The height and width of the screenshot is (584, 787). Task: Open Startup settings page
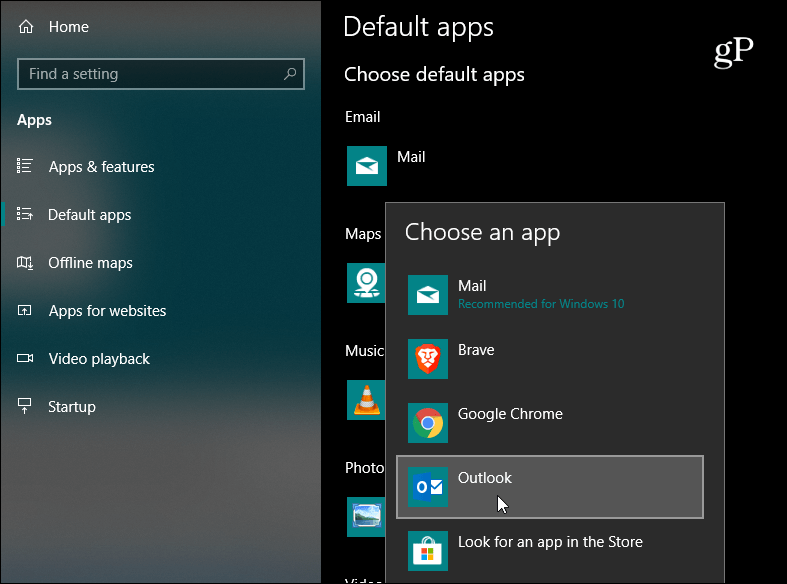pyautogui.click(x=72, y=407)
